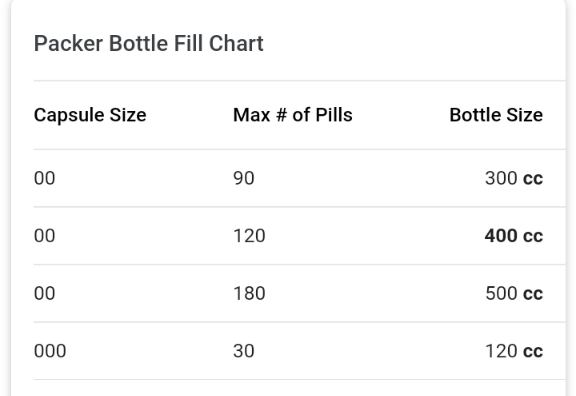Click the word Chart in the title
576x396 pixels.
click(x=236, y=44)
